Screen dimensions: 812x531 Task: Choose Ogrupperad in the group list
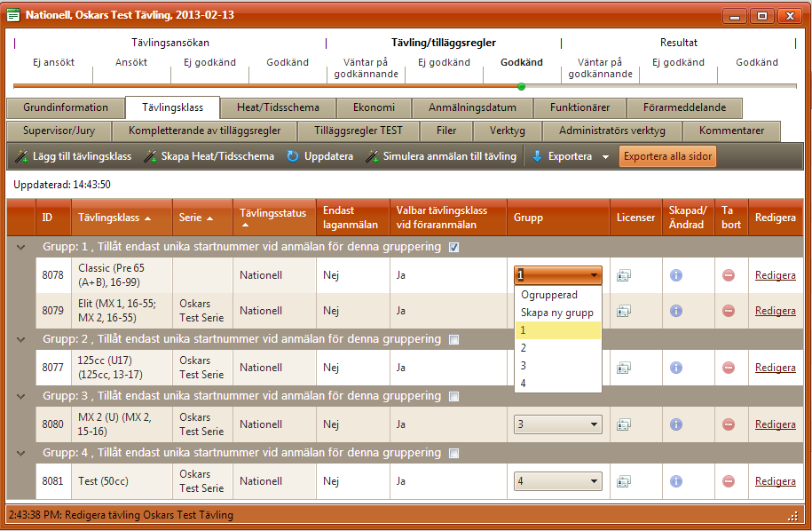(x=558, y=295)
